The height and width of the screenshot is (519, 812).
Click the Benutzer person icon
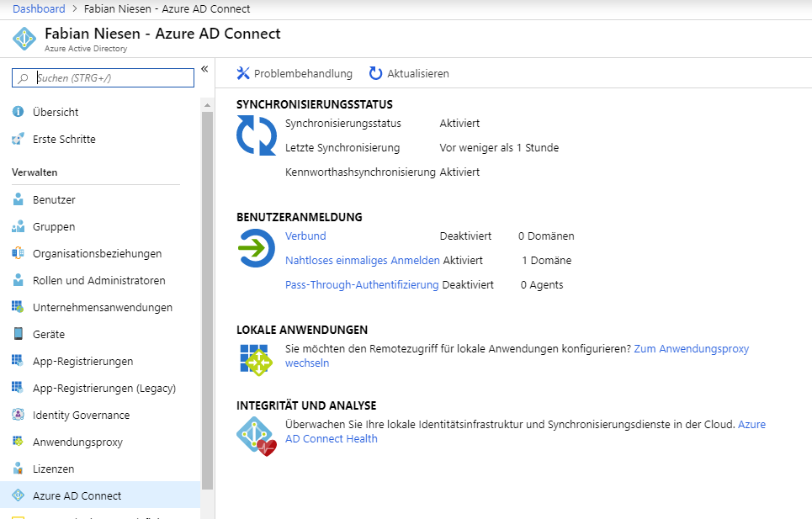click(x=19, y=199)
